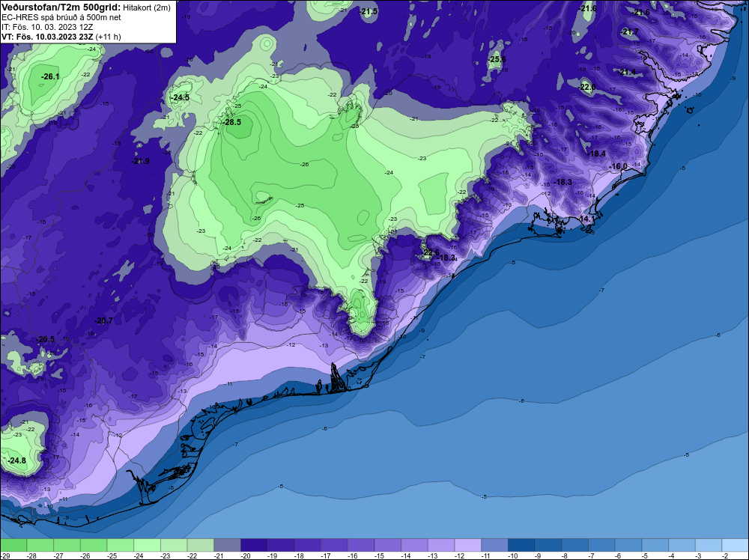Click the -18.4 temperature label

(597, 153)
